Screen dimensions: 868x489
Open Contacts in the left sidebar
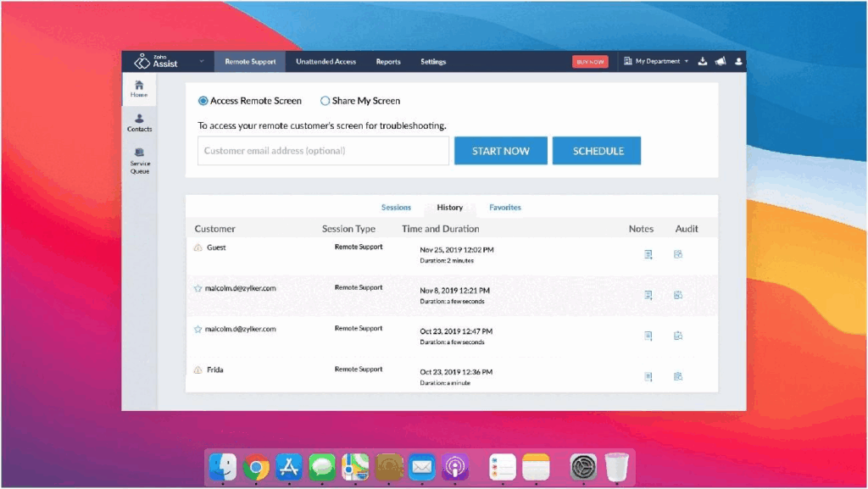coord(139,123)
